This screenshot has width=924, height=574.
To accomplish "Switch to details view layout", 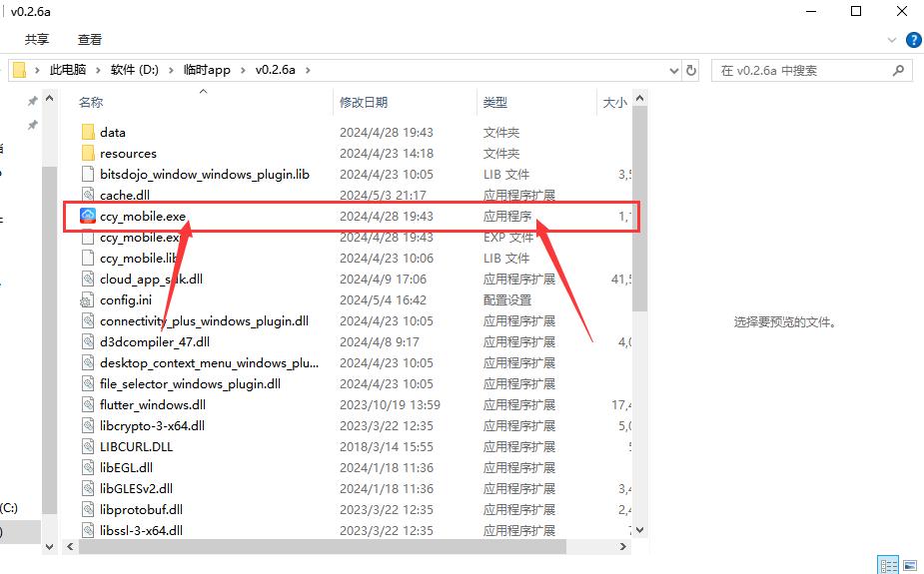I will pyautogui.click(x=886, y=565).
